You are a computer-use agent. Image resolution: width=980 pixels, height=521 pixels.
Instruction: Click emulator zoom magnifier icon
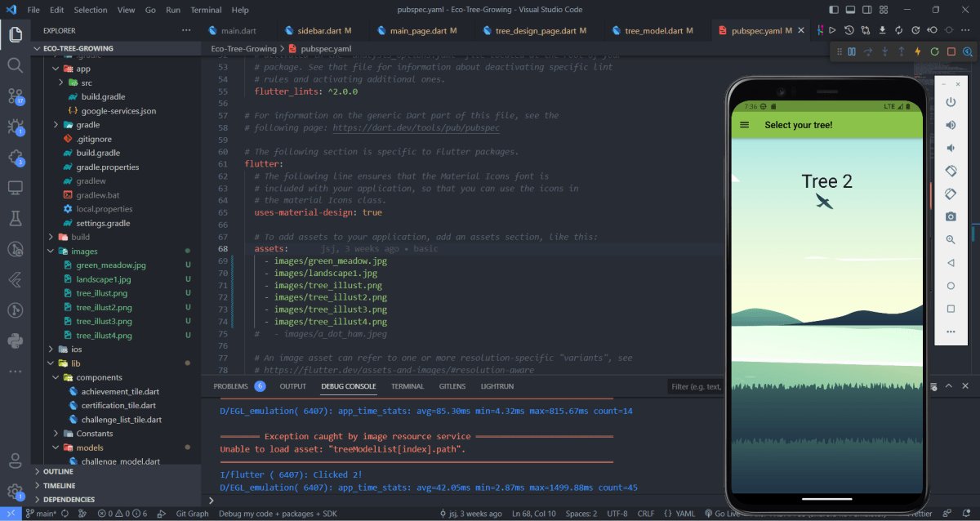pyautogui.click(x=951, y=240)
